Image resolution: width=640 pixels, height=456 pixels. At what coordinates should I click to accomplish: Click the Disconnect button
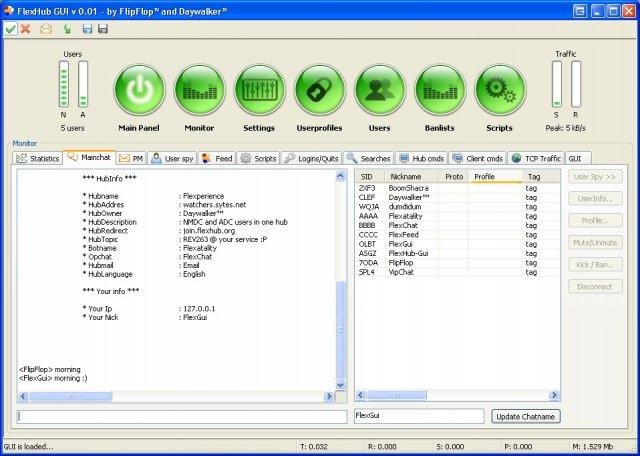click(x=595, y=287)
